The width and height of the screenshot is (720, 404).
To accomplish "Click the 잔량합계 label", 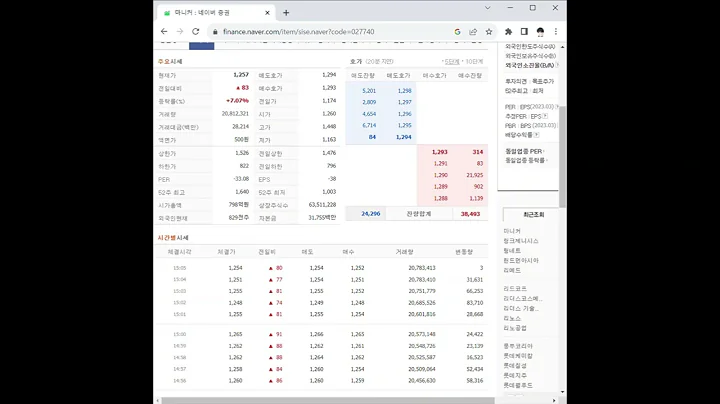I will [x=419, y=214].
